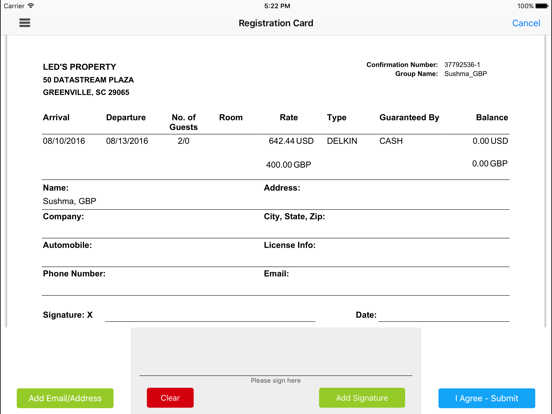The width and height of the screenshot is (552, 414).
Task: Select arrival date 08/10/2016
Action: [64, 141]
